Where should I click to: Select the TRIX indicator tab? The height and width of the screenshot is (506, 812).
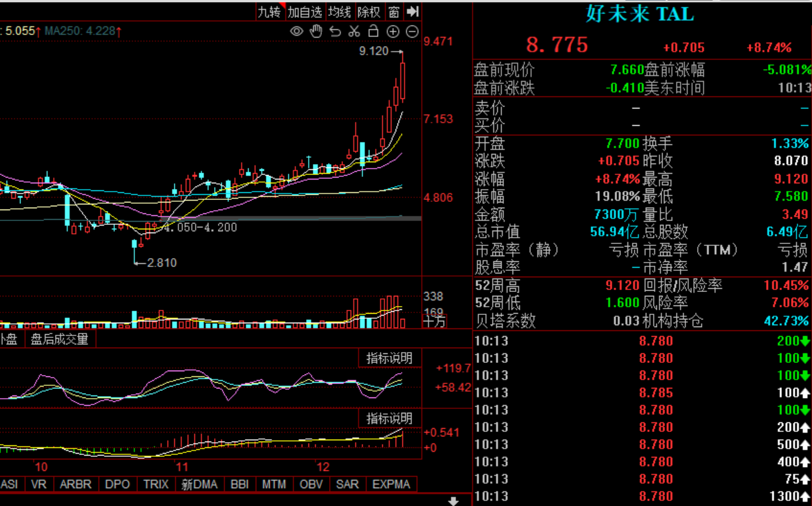coord(156,484)
